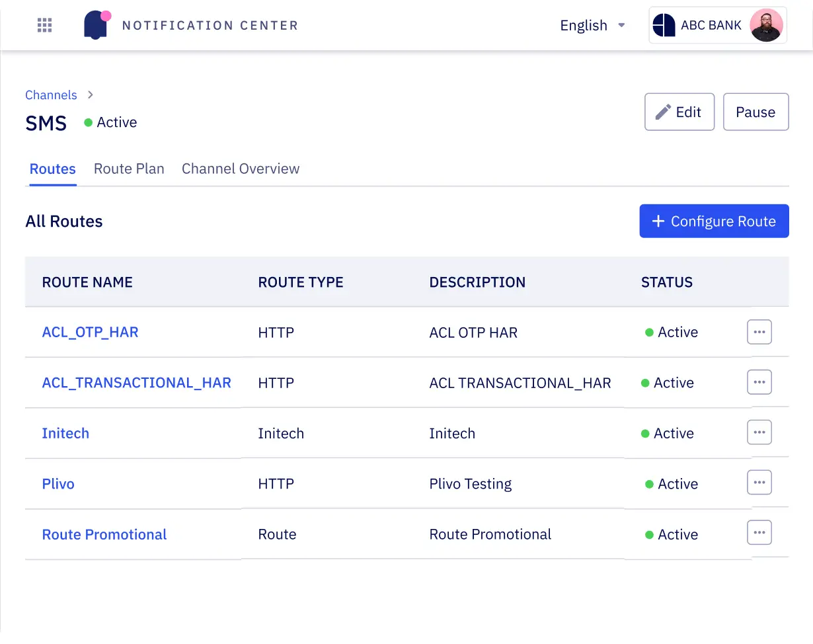Image resolution: width=813 pixels, height=644 pixels.
Task: Click the 'All Routes' heading
Action: tap(64, 221)
